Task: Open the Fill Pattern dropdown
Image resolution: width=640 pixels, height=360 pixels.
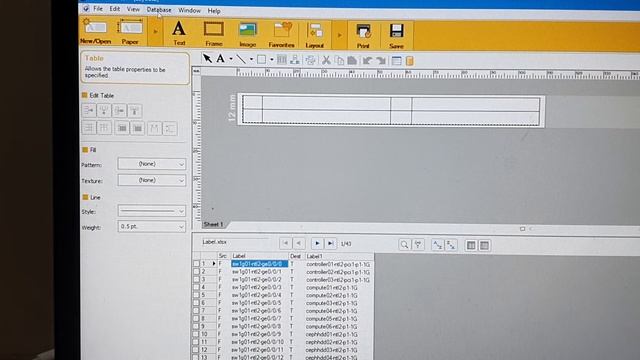Action: (151, 164)
